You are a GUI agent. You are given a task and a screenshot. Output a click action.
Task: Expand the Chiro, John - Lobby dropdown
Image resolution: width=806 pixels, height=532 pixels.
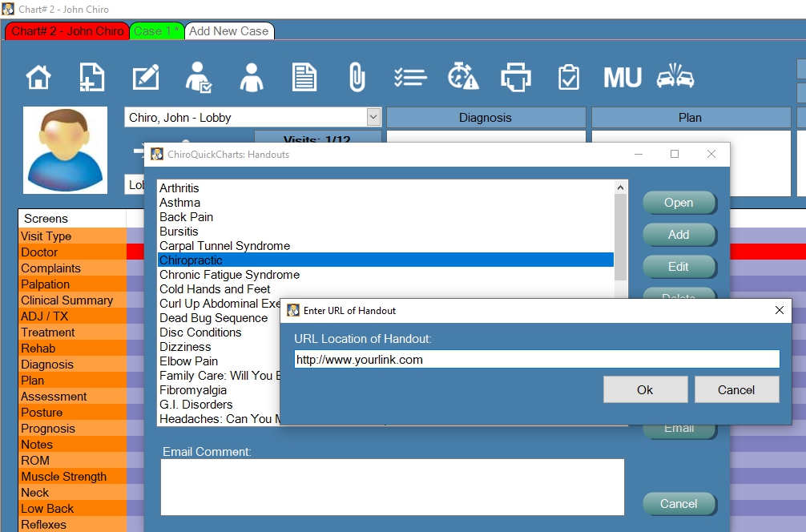click(373, 117)
